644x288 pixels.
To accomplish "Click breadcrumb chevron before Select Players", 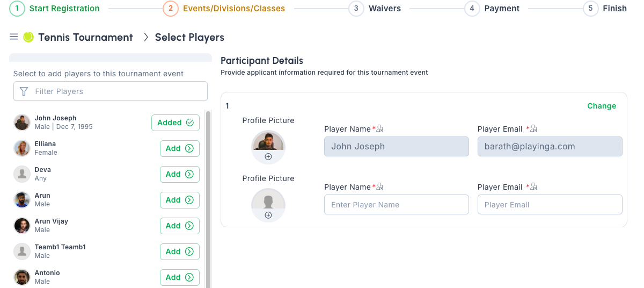I will (x=145, y=37).
